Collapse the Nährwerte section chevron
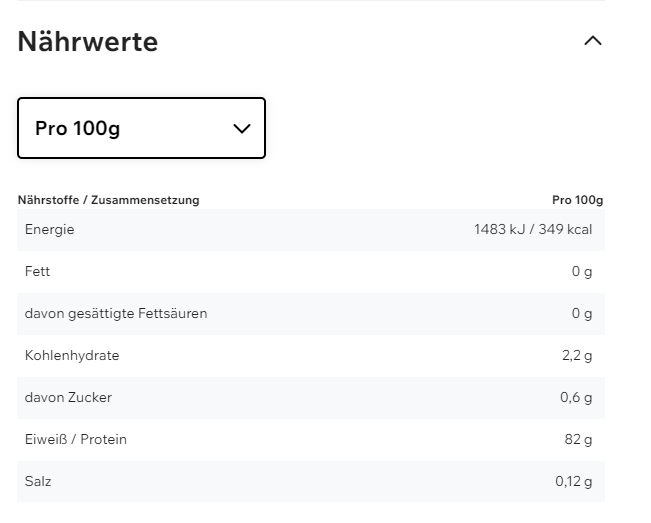This screenshot has height=523, width=651. [593, 41]
